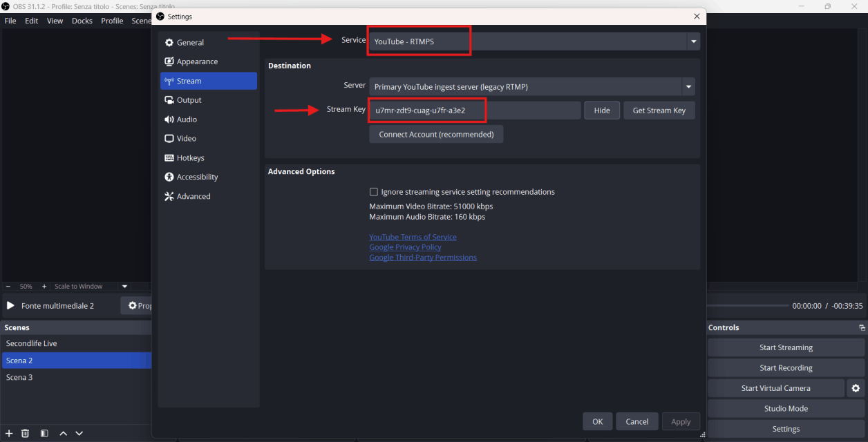
Task: Cancel the Settings dialog
Action: click(x=637, y=421)
